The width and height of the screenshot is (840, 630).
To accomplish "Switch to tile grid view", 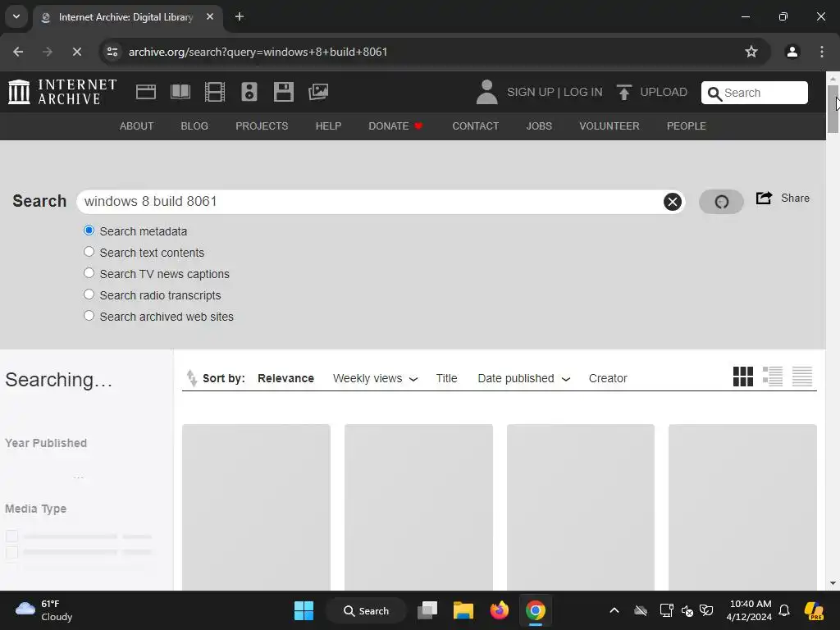I will [743, 377].
